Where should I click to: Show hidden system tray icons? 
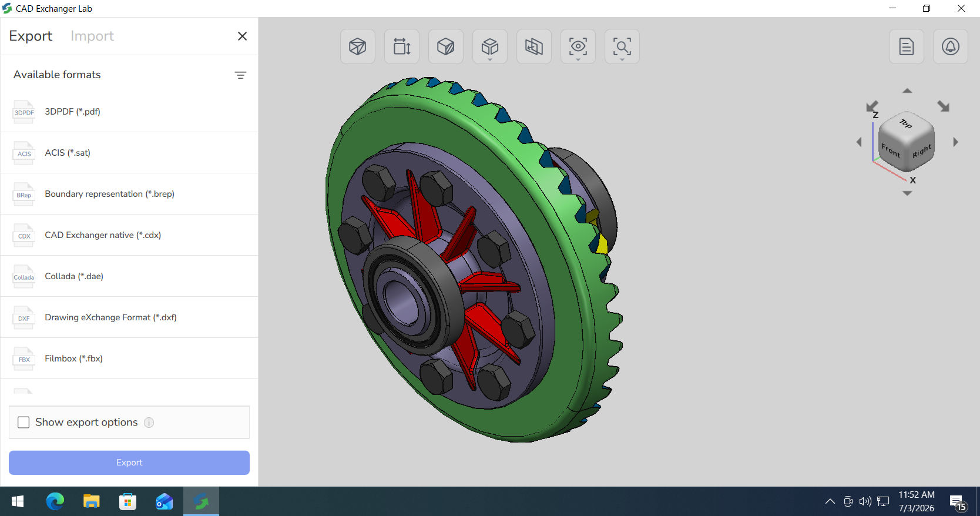click(830, 501)
